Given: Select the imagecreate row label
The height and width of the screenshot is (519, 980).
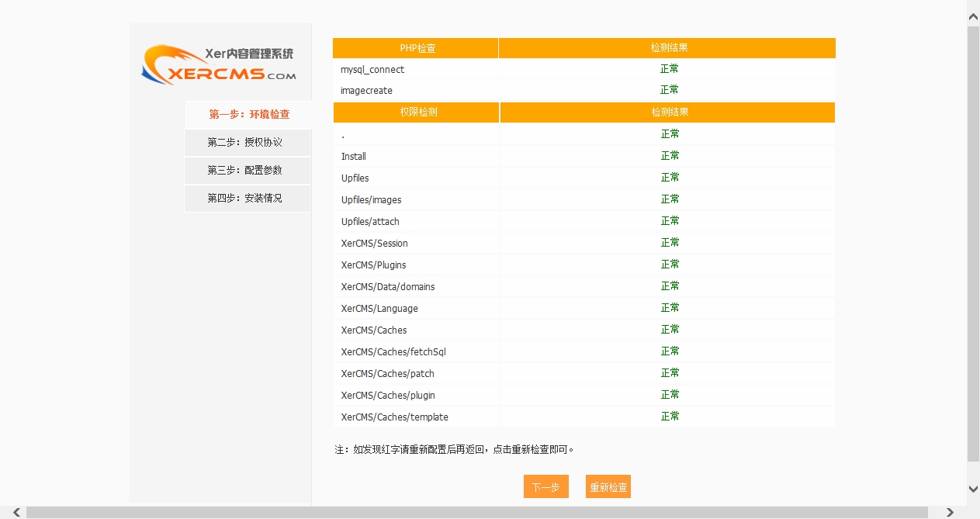Looking at the screenshot, I should [366, 91].
